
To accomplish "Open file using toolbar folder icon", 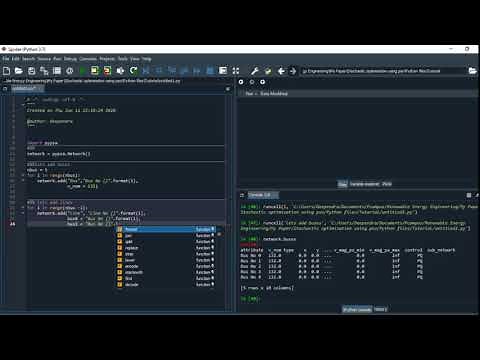I will click(19, 71).
